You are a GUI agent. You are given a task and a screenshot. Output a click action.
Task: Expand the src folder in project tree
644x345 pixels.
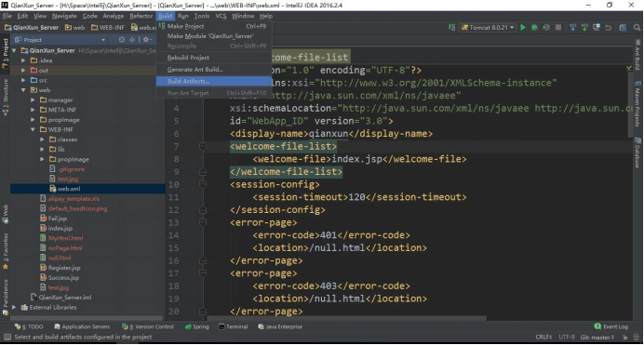tap(23, 80)
